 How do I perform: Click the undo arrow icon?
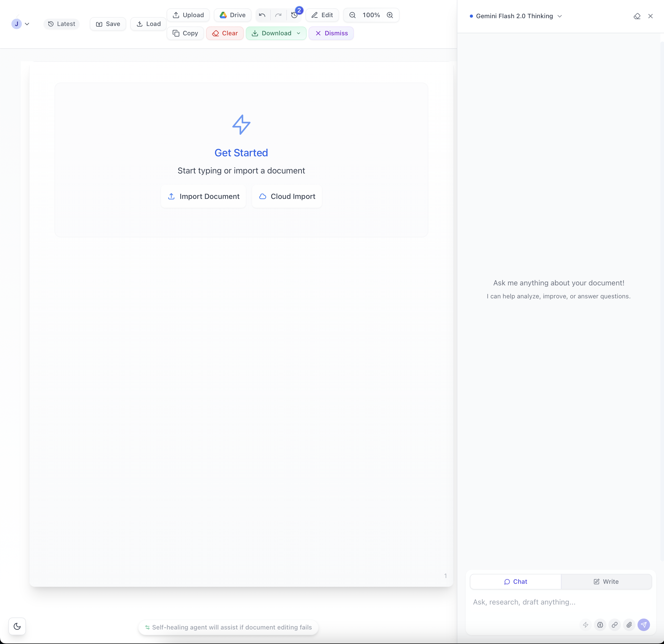(x=262, y=15)
